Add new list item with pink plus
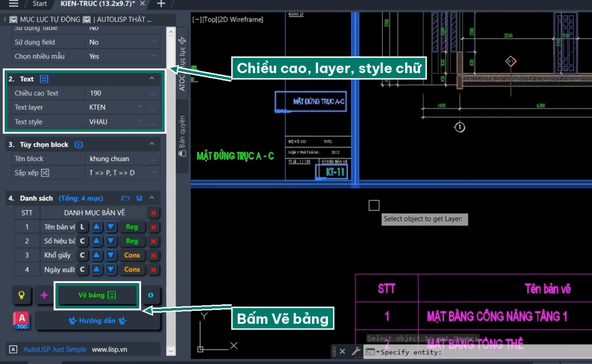Image resolution: width=592 pixels, height=364 pixels. coord(44,295)
